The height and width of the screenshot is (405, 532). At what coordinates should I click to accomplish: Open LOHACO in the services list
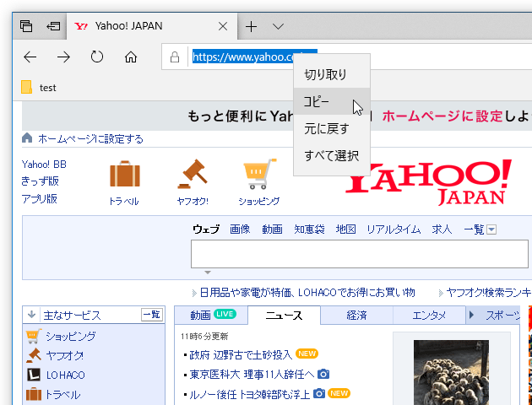[66, 375]
